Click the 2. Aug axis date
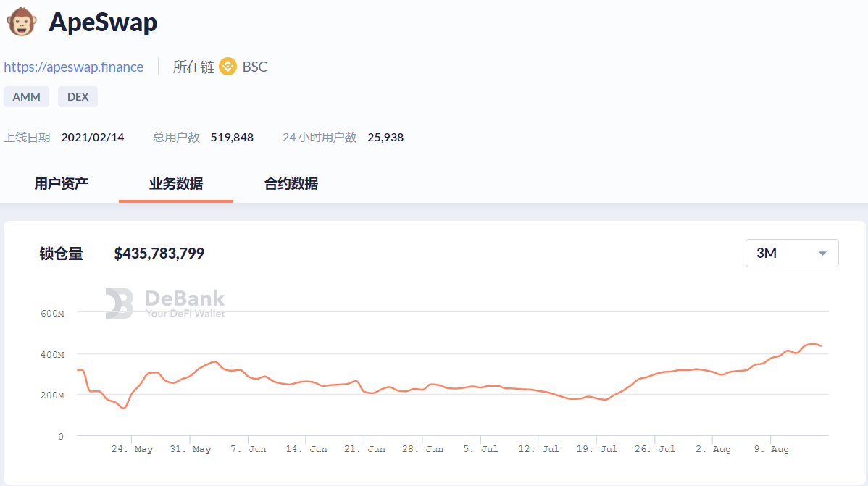This screenshot has width=868, height=486. [x=713, y=449]
